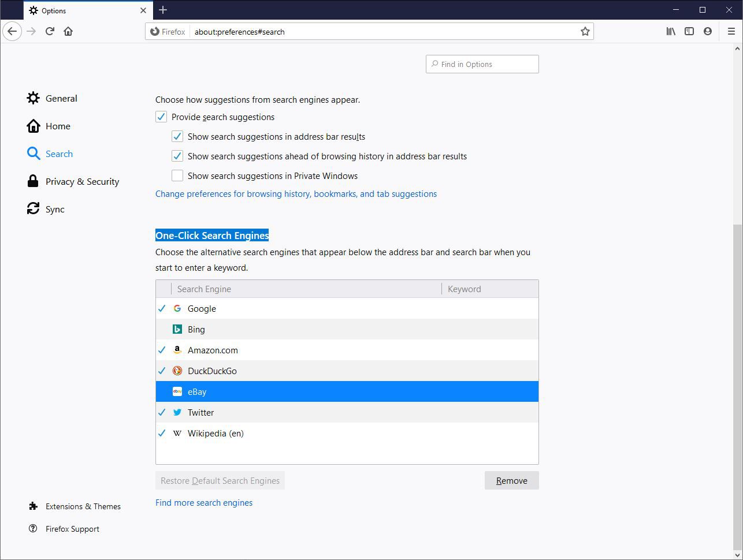Click the eBay logo icon
Screen dimensions: 743x560
(x=177, y=391)
